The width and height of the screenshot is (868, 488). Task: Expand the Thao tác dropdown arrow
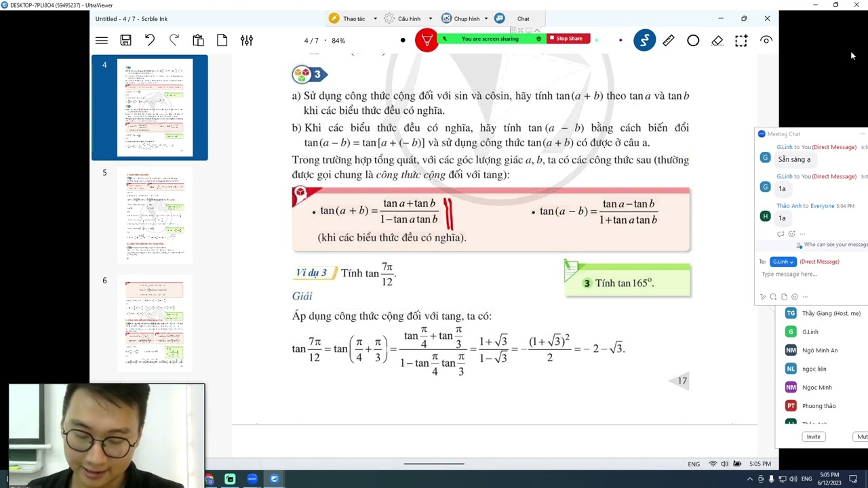click(x=375, y=19)
